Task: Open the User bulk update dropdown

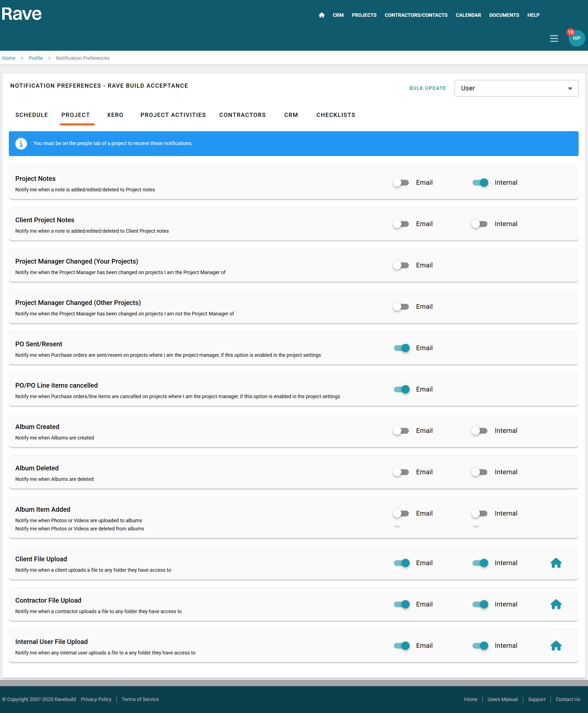Action: pyautogui.click(x=516, y=88)
